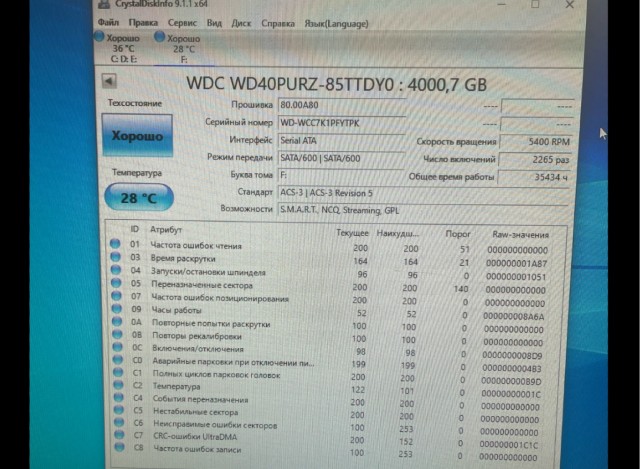Click the SATA/600 transfer mode field
The image size is (640, 469).
(x=341, y=158)
